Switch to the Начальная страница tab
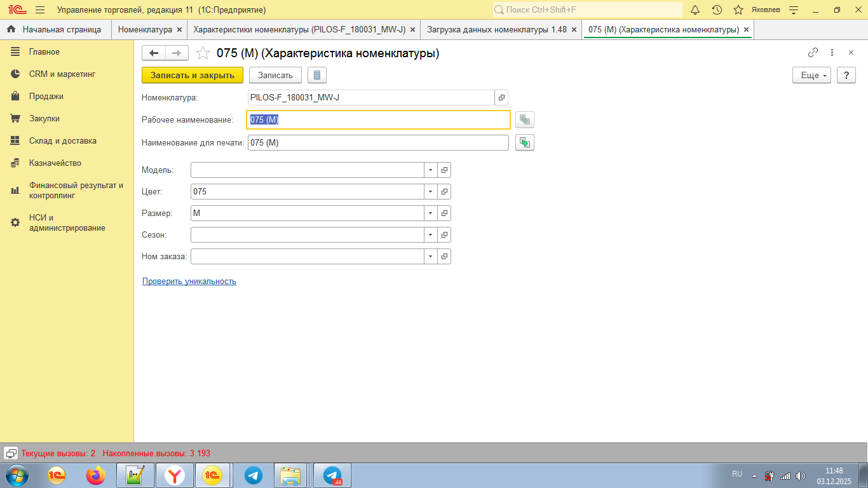Image resolution: width=868 pixels, height=488 pixels. (x=55, y=29)
